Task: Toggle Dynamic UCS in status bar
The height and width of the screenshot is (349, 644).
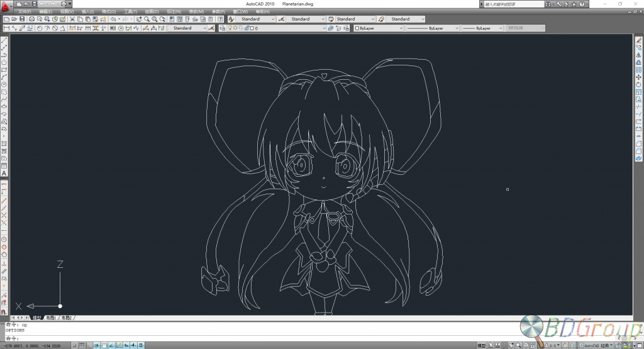Action: [119, 345]
